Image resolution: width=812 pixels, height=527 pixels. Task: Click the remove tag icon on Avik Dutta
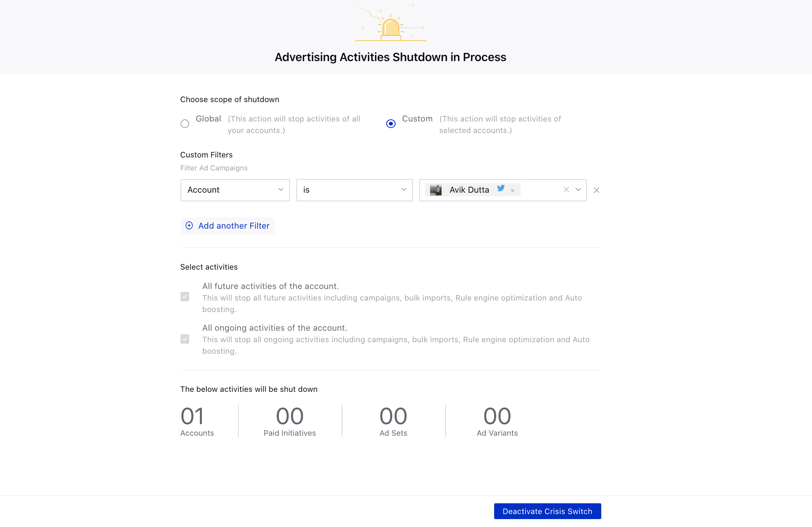[512, 190]
